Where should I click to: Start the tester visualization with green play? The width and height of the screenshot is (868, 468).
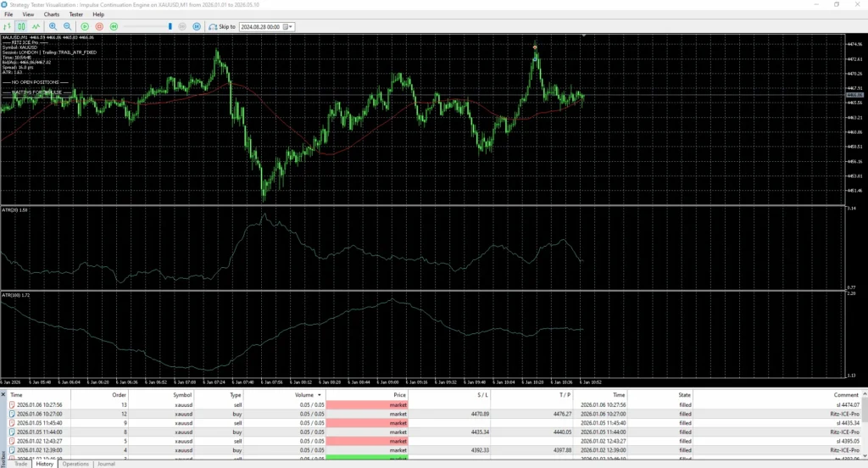click(x=85, y=26)
